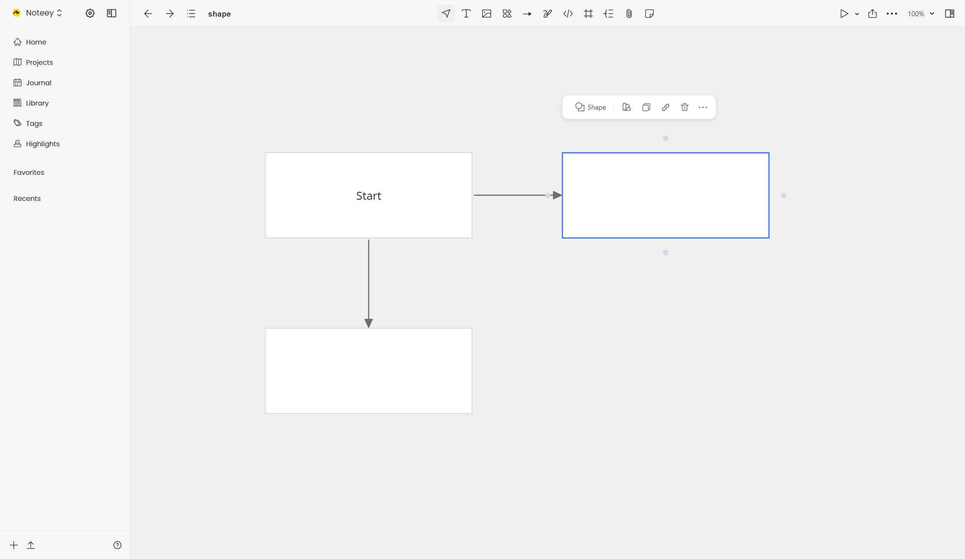Click the copy link icon

click(x=665, y=107)
